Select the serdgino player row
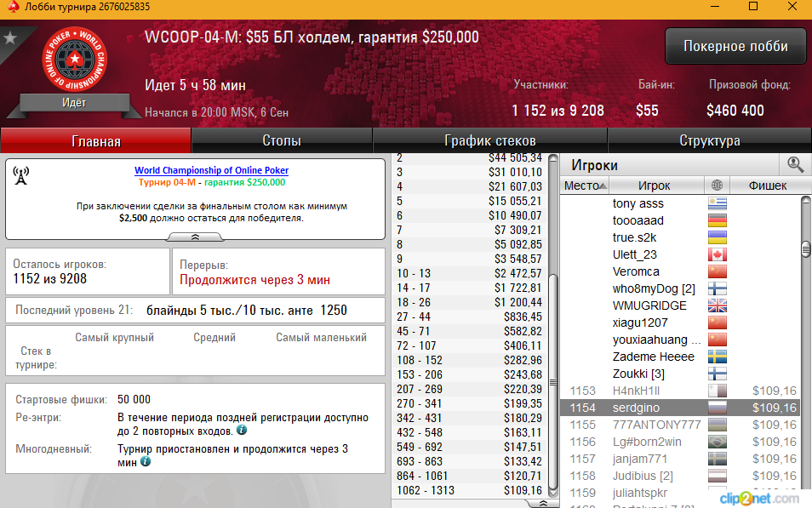 coord(680,408)
